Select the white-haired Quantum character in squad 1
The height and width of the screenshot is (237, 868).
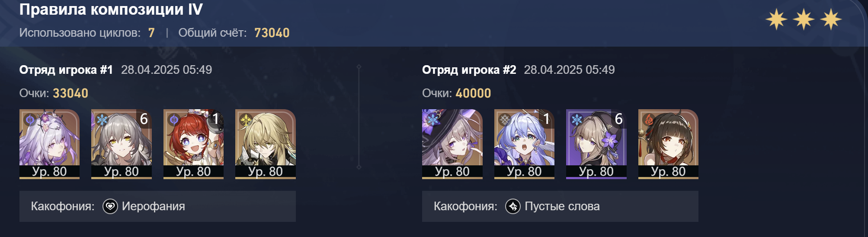pos(49,144)
